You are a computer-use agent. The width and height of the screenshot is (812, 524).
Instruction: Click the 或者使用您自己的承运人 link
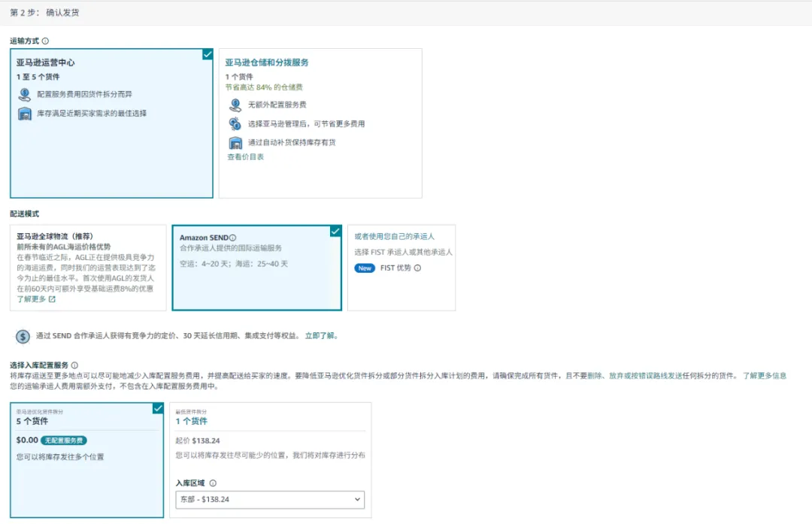pyautogui.click(x=395, y=235)
